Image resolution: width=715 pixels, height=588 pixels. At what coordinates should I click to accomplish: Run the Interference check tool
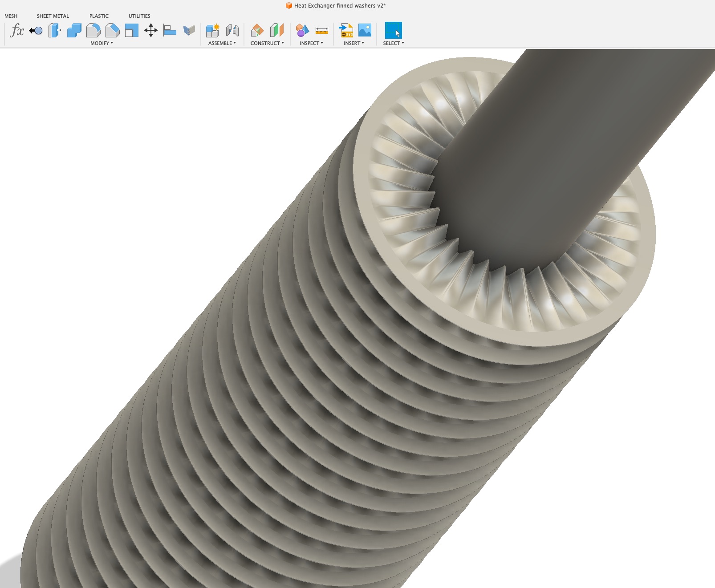(x=303, y=30)
